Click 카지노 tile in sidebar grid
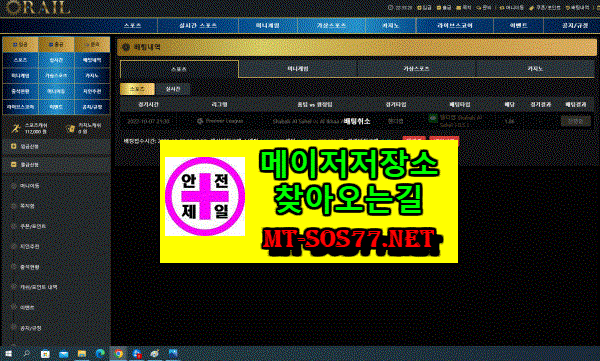Screen dimensions: 600x361 point(92,76)
